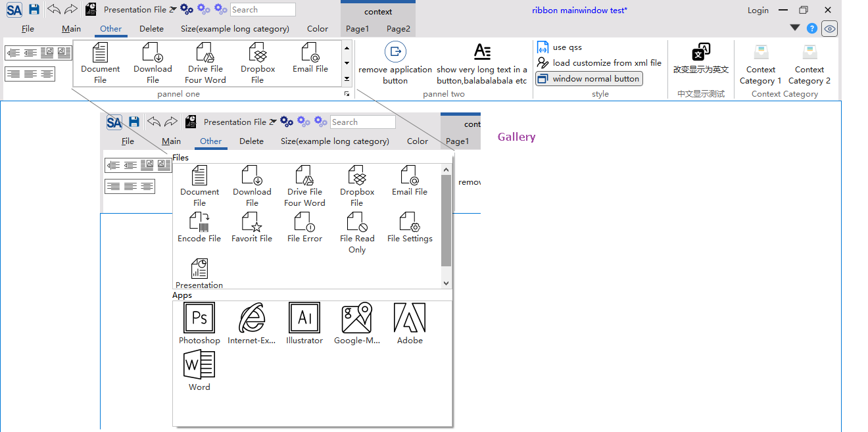This screenshot has width=868, height=432.
Task: Click the Login button in the title bar
Action: 758,10
